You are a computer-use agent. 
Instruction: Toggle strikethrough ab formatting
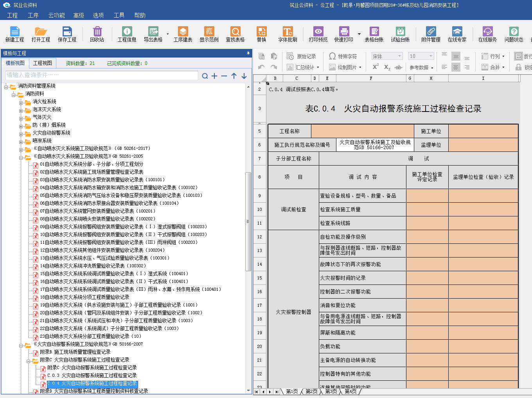(x=398, y=67)
